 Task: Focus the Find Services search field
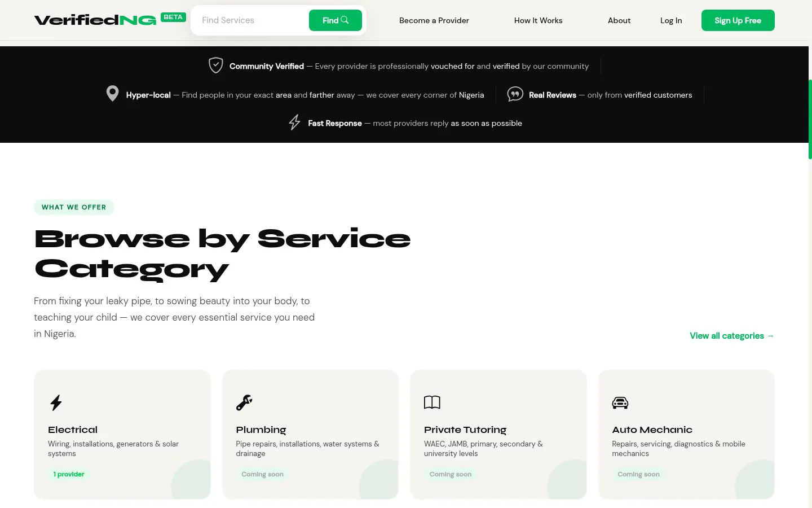click(253, 20)
